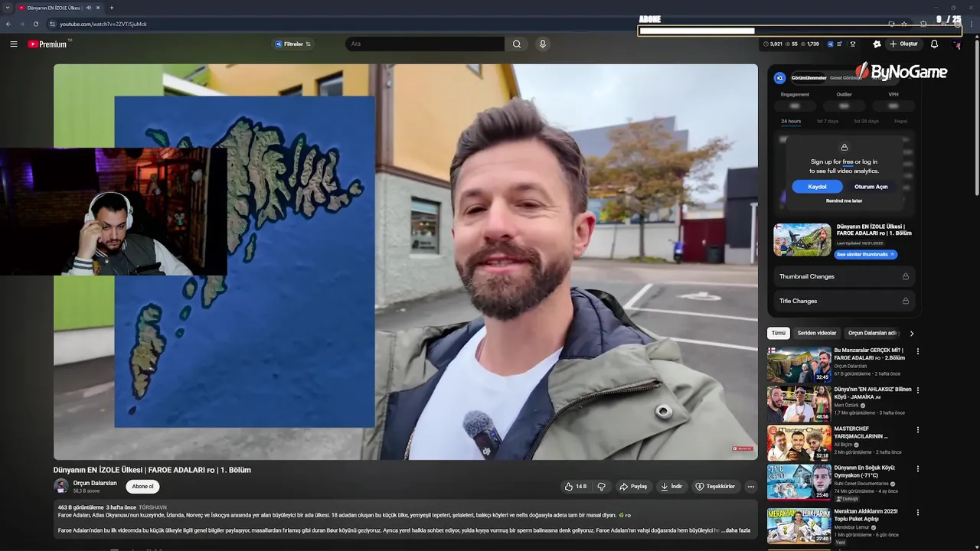Click browser back arrow
980x551 pixels.
8,24
